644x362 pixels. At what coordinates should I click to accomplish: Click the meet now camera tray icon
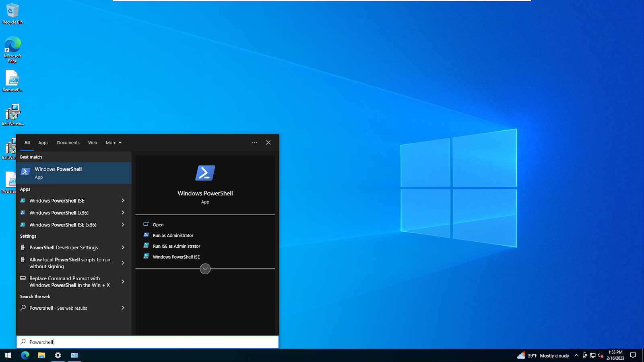(584, 356)
